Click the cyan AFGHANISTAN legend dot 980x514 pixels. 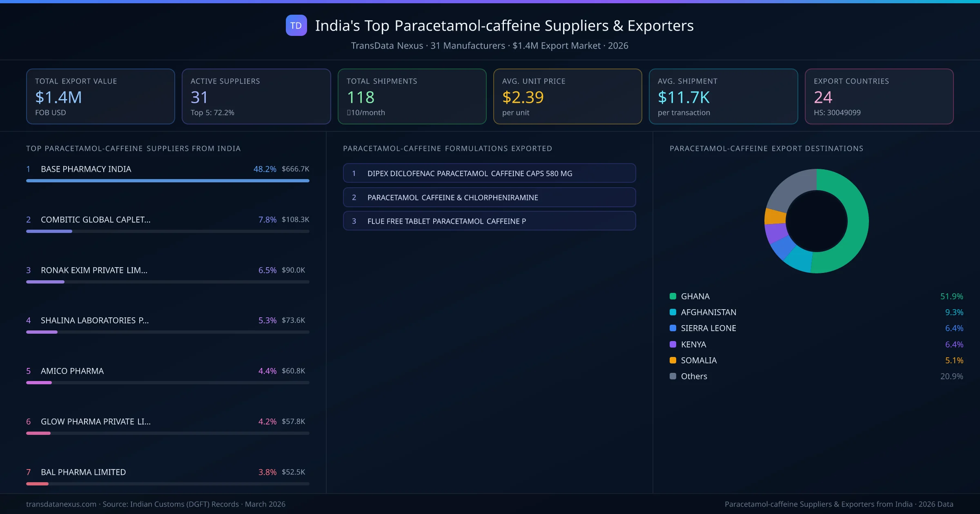click(x=672, y=312)
